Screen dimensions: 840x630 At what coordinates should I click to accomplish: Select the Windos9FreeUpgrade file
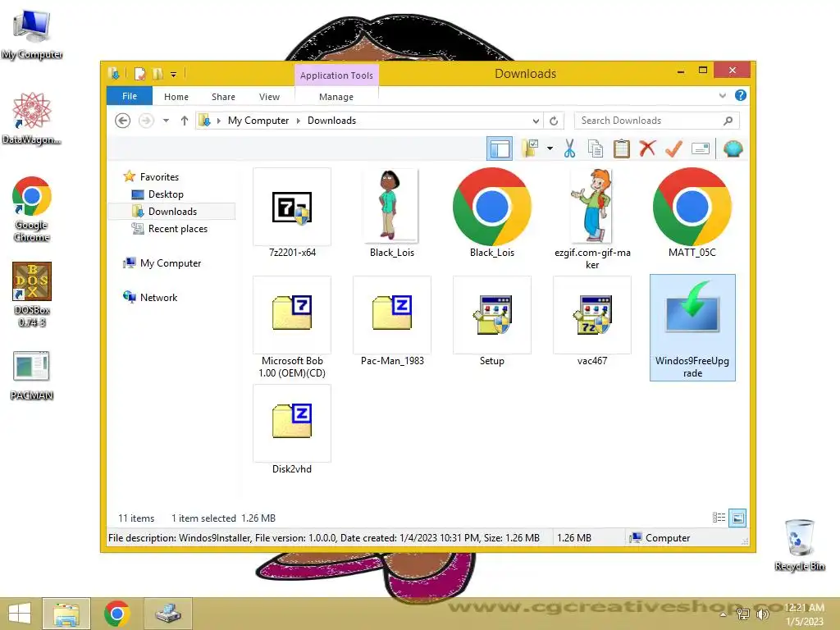pyautogui.click(x=692, y=327)
